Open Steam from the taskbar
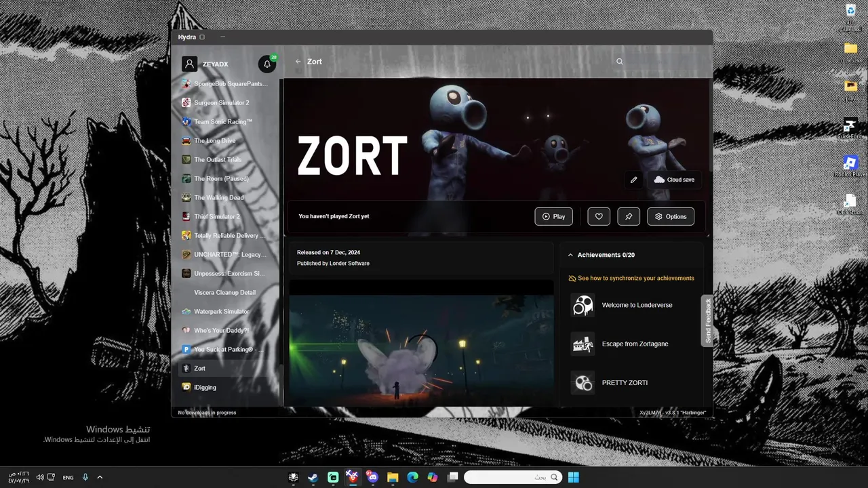The image size is (868, 488). pos(313,477)
